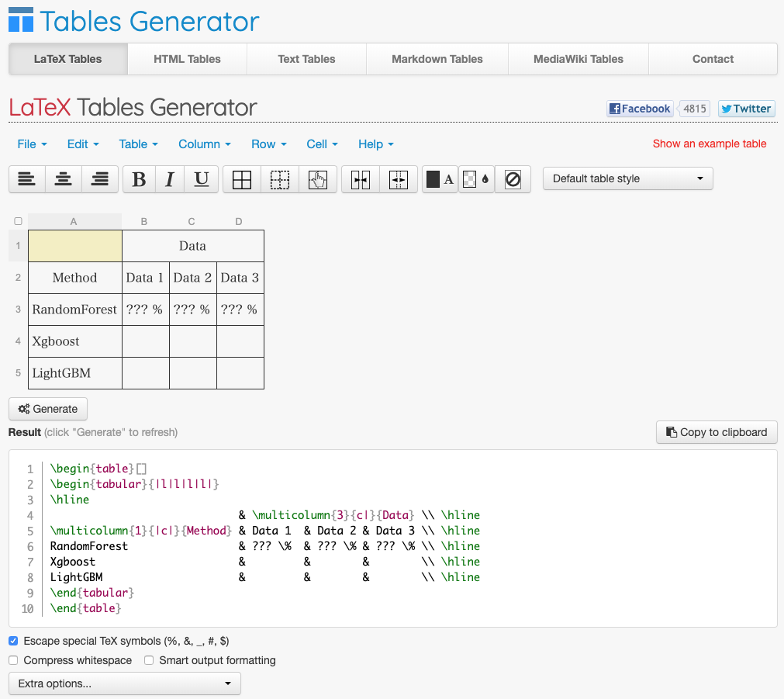
Task: Enable Compress whitespace option
Action: [x=13, y=661]
